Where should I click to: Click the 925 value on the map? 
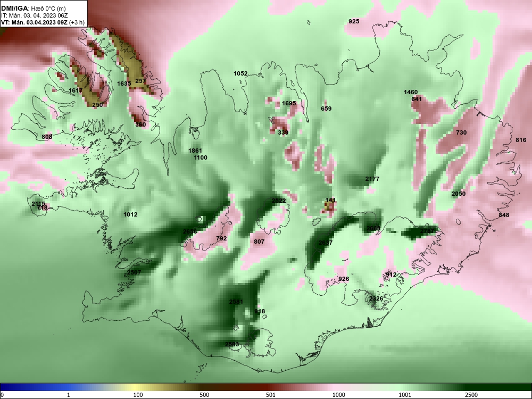[x=354, y=21]
